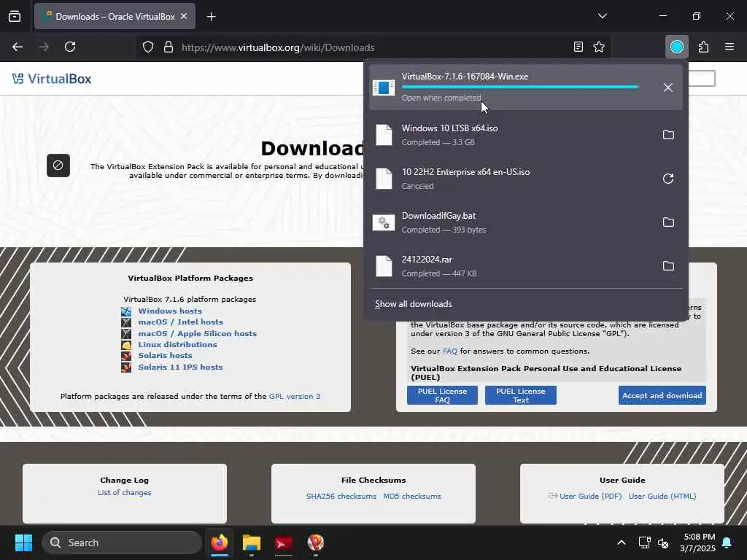747x560 pixels.
Task: Open the macOS / Intel hosts link
Action: 181,322
